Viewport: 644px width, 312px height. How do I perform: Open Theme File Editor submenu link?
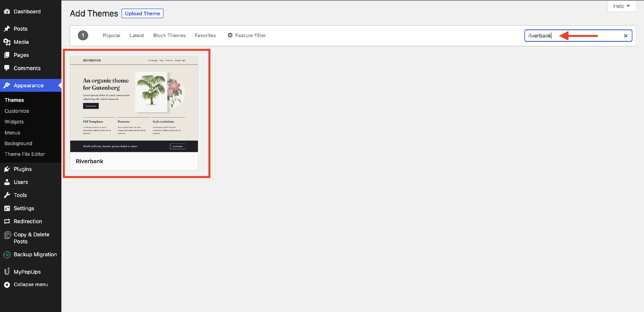25,154
